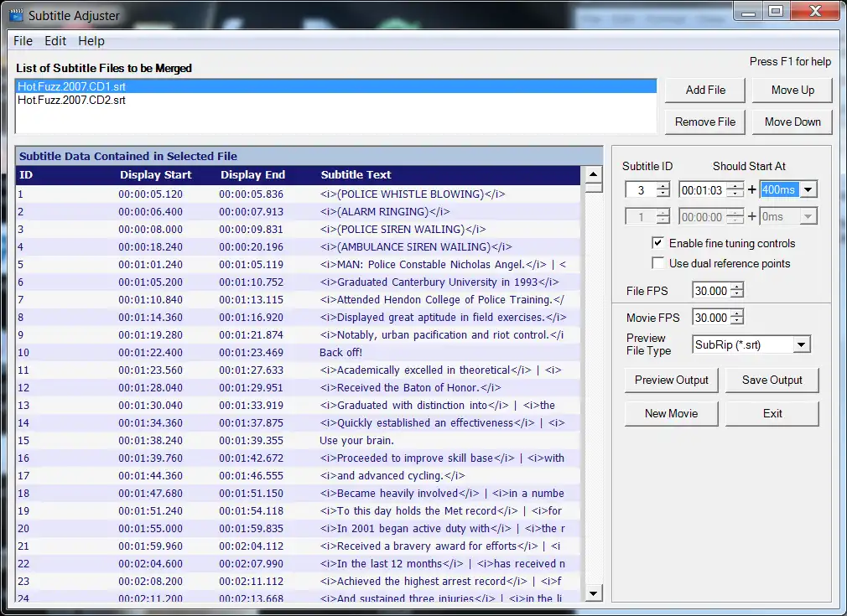
Task: Click display start time 00:01:39.760
Action: [151, 458]
